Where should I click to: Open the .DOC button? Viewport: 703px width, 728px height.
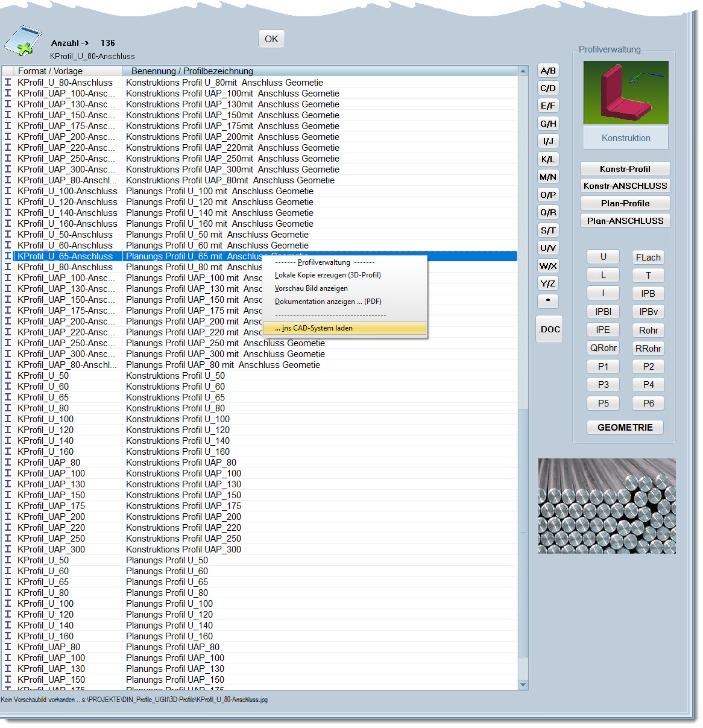549,329
